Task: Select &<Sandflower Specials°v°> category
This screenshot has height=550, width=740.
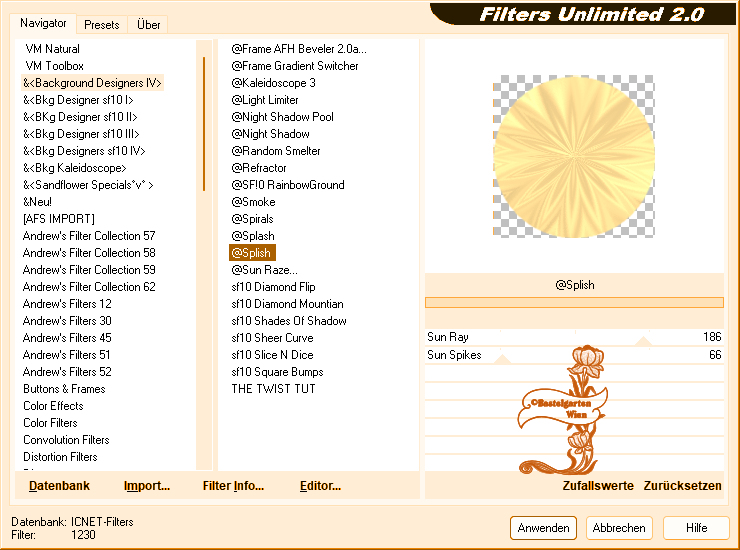Action: (x=88, y=185)
